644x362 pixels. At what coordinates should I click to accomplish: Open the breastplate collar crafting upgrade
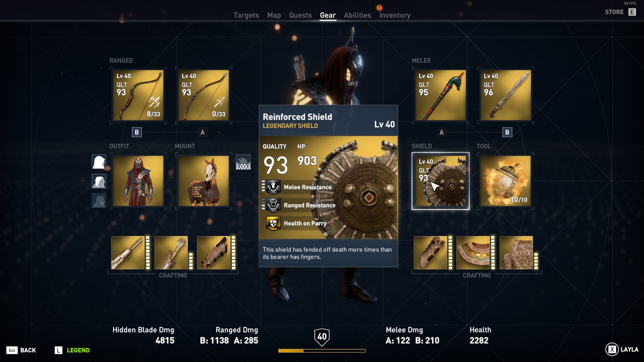473,253
